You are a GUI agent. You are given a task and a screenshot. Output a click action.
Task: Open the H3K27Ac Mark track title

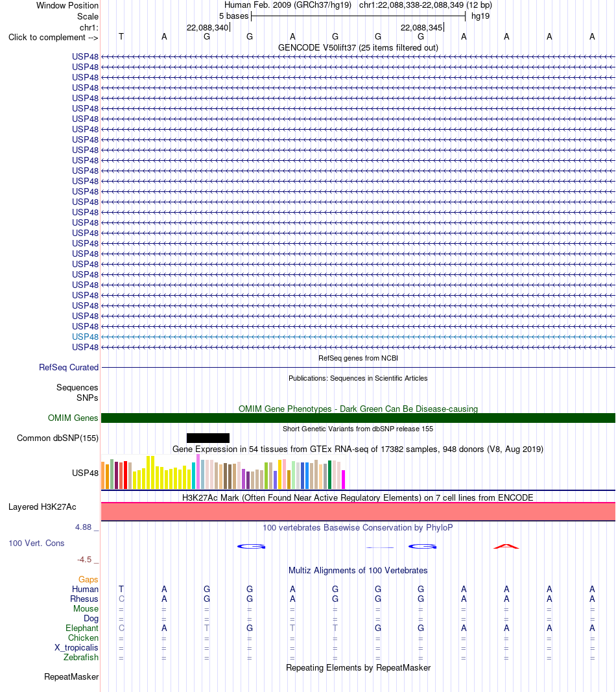[358, 498]
